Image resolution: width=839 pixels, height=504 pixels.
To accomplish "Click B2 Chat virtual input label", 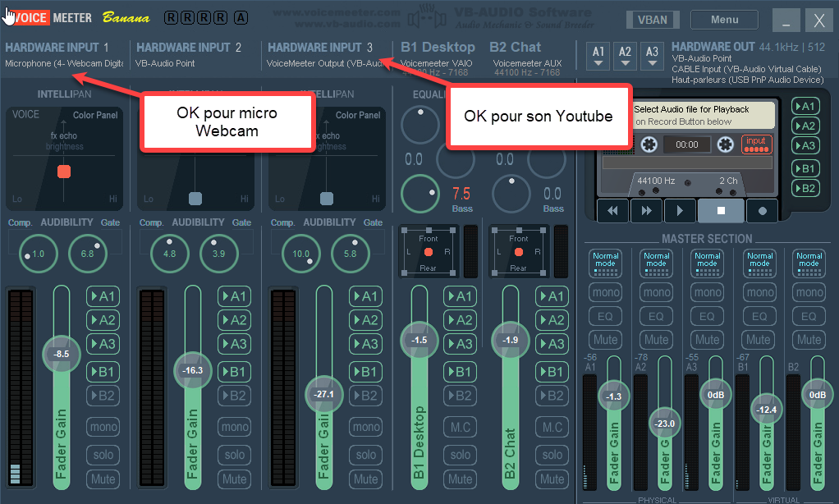I will click(x=515, y=47).
